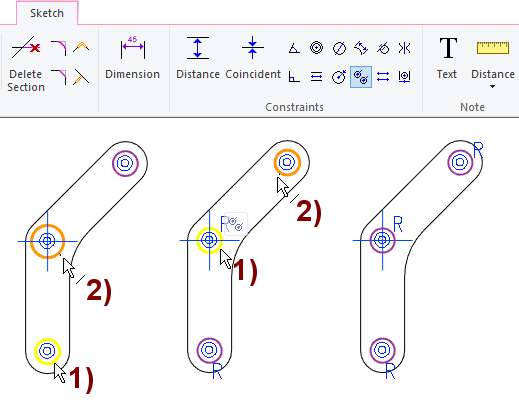The image size is (519, 409).
Task: Click the parallel constraint icon
Action: tap(316, 77)
